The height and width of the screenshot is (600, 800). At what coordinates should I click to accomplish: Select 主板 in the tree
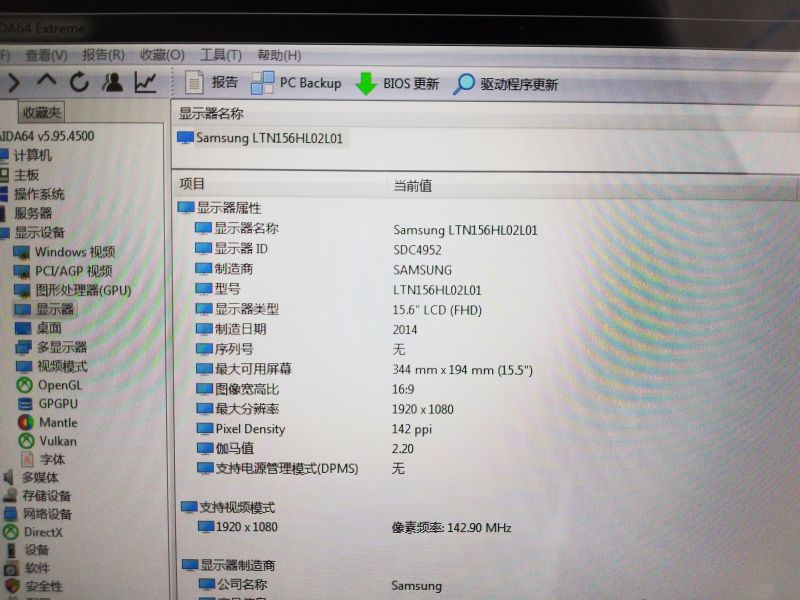(20, 174)
